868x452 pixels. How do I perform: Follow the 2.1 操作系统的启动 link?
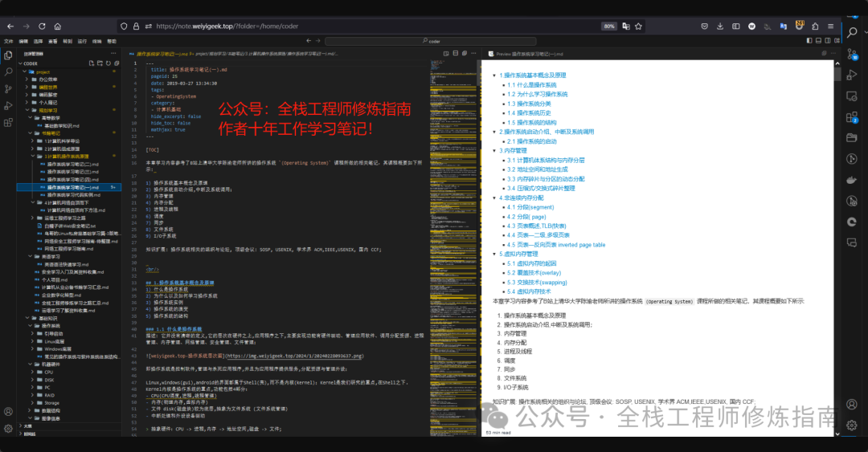click(x=531, y=141)
